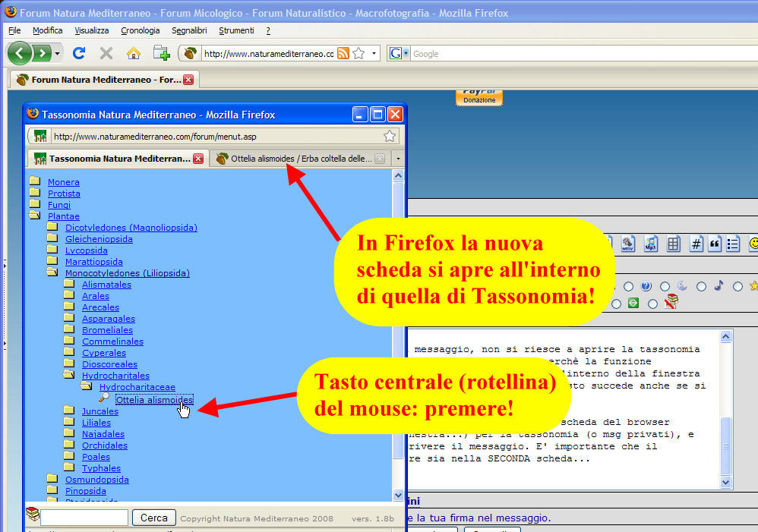Open the back/forward history dropdown arrow
Screen dimensions: 758x532
[x=57, y=53]
